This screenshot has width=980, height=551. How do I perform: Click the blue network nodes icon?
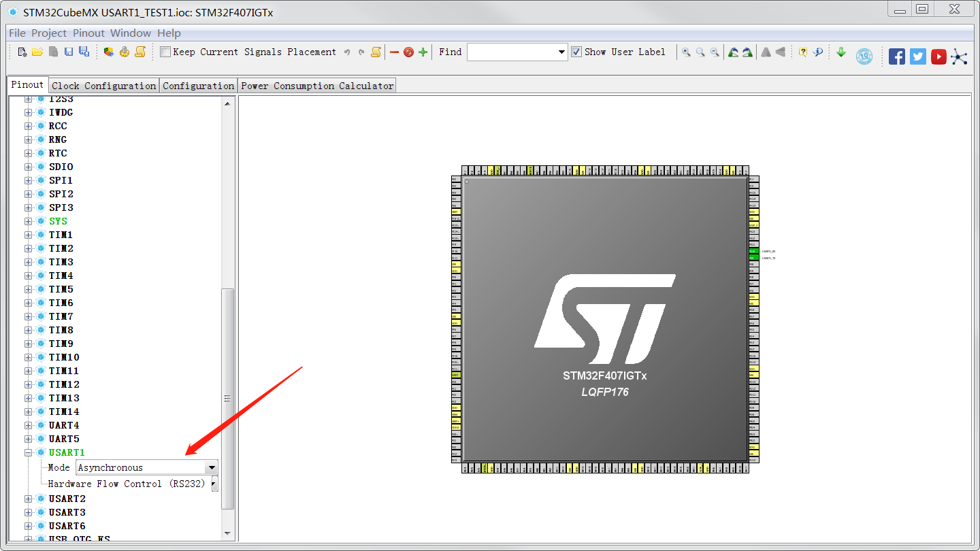tap(960, 56)
